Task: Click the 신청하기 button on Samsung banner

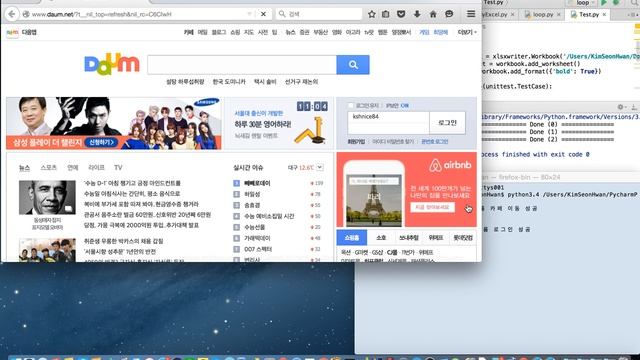Action: tap(101, 142)
